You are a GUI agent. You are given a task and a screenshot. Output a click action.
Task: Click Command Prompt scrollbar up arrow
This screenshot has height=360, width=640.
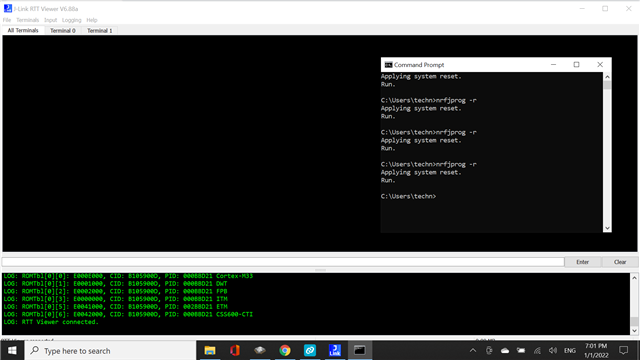click(607, 77)
